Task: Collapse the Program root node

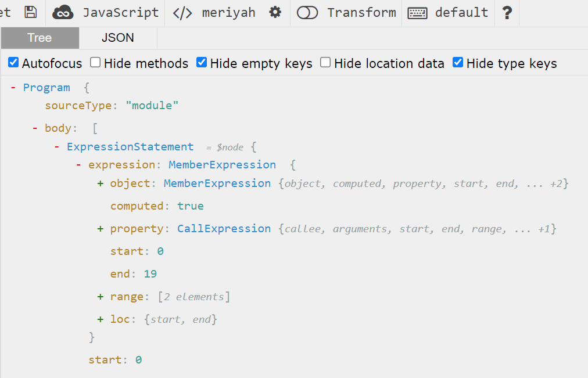Action: (14, 87)
